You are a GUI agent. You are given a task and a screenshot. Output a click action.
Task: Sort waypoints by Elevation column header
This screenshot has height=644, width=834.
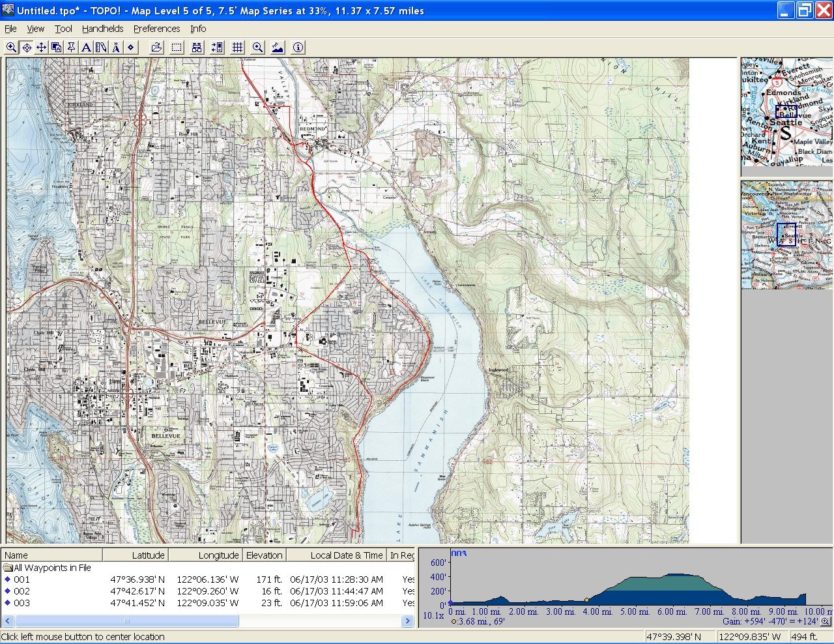[x=264, y=555]
